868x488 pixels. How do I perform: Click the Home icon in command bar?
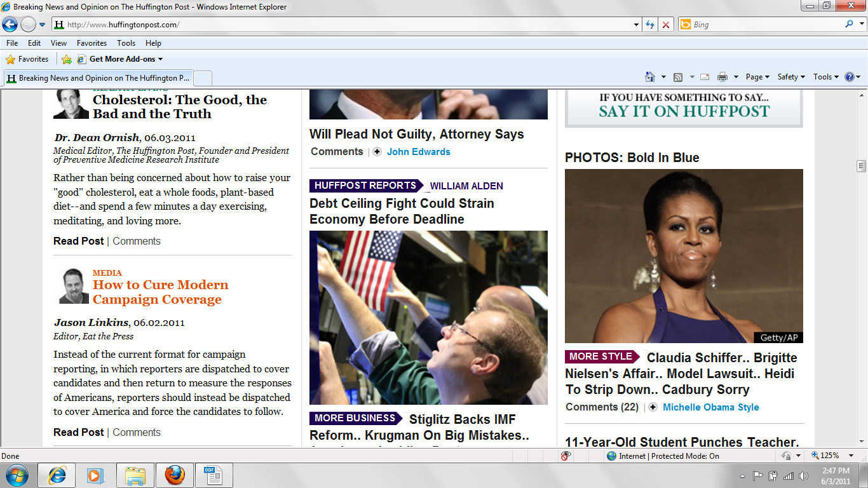click(649, 77)
